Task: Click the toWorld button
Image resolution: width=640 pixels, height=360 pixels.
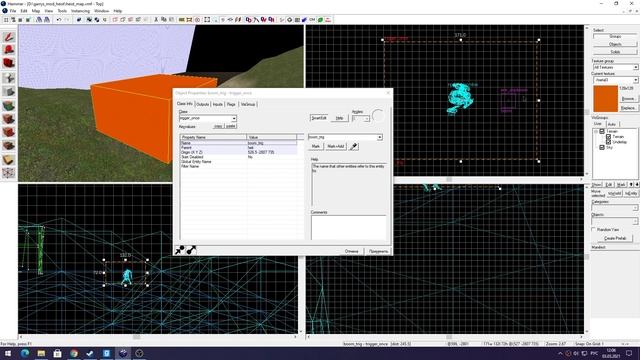Action: click(x=614, y=193)
